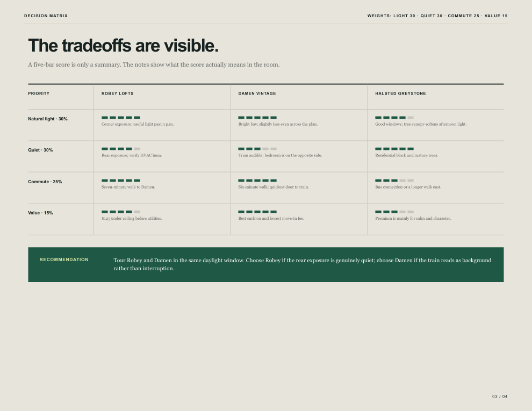This screenshot has width=532, height=411.
Task: Select 'Corner exposure; useful light past 3 p.m.' note
Action: pyautogui.click(x=138, y=124)
